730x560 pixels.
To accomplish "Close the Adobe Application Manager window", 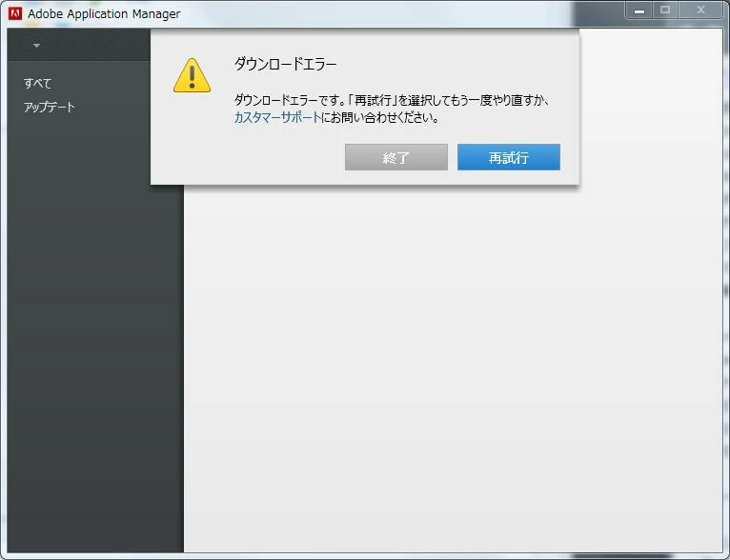I will pos(700,10).
